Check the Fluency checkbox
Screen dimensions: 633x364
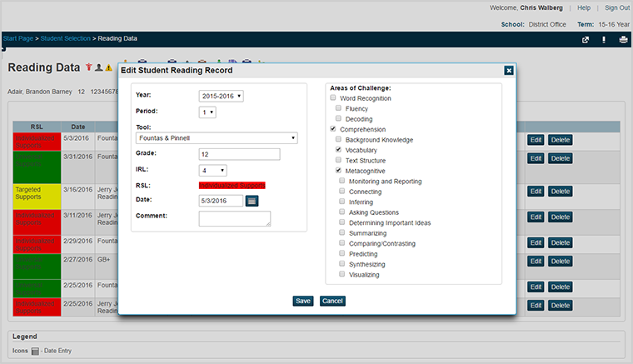click(338, 108)
